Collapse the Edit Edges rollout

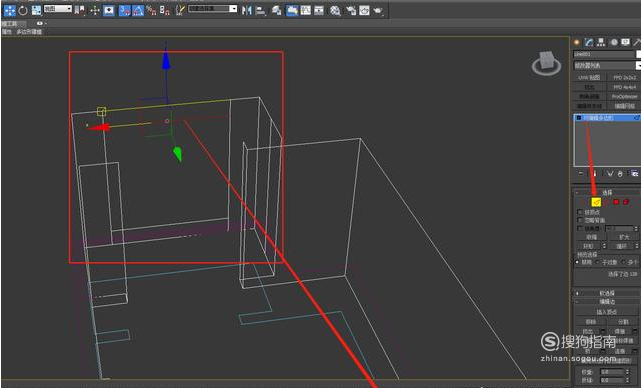coord(607,302)
